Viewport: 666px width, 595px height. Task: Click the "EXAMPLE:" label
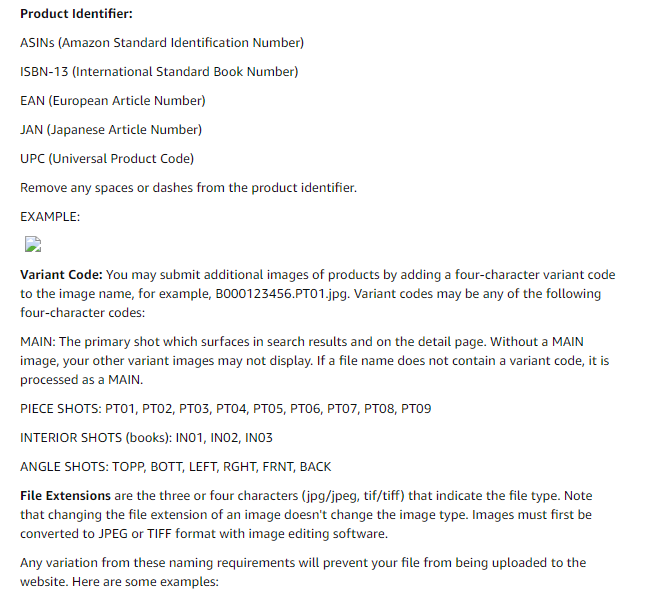point(50,216)
